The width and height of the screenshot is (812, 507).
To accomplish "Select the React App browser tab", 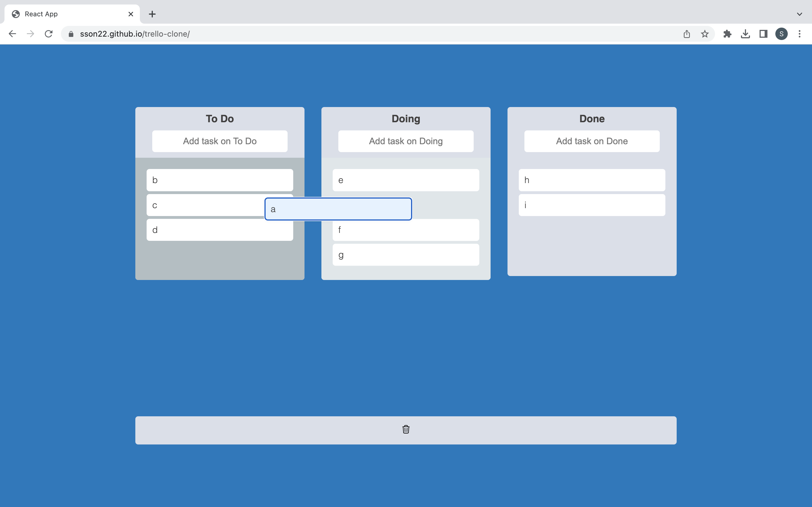I will coord(60,14).
